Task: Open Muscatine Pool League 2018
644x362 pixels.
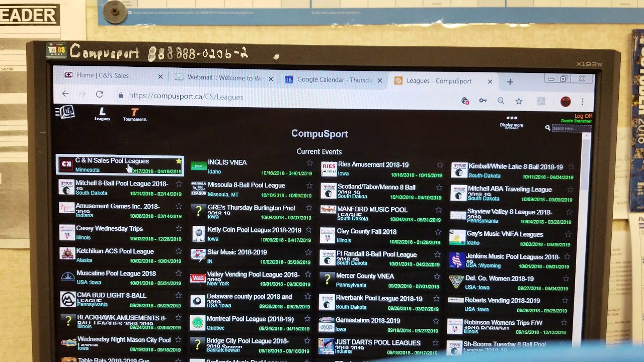Action: pos(116,274)
